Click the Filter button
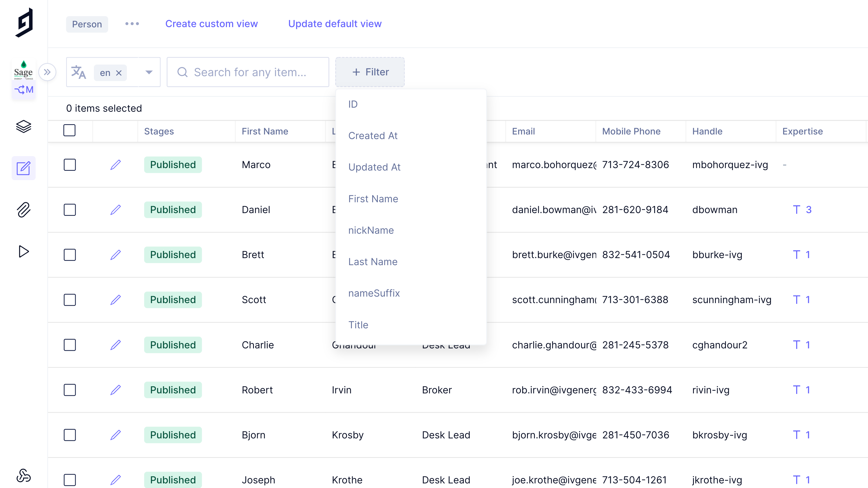 370,72
